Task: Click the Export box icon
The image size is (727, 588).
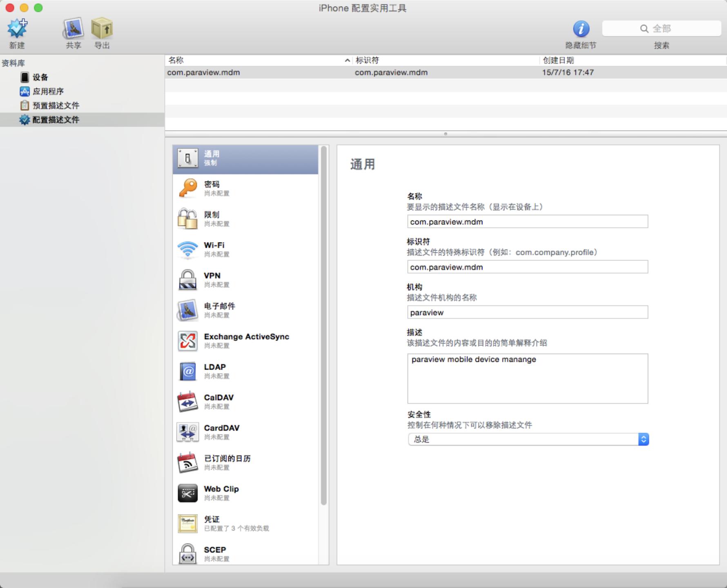Action: (x=102, y=29)
